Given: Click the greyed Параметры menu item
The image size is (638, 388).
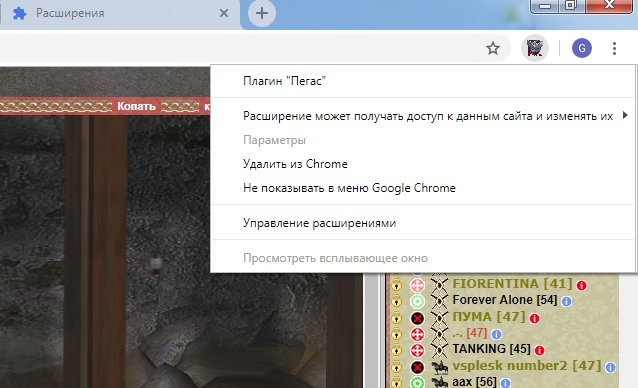Looking at the screenshot, I should [x=423, y=140].
